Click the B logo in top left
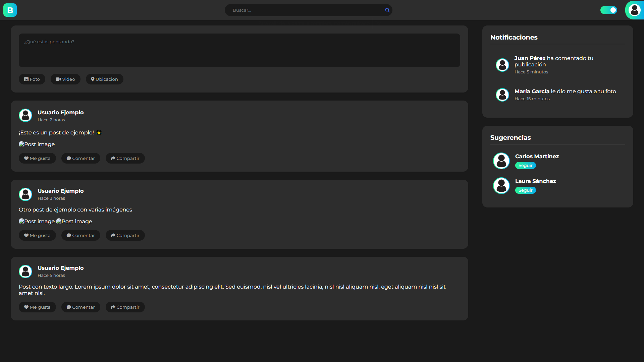 click(10, 10)
